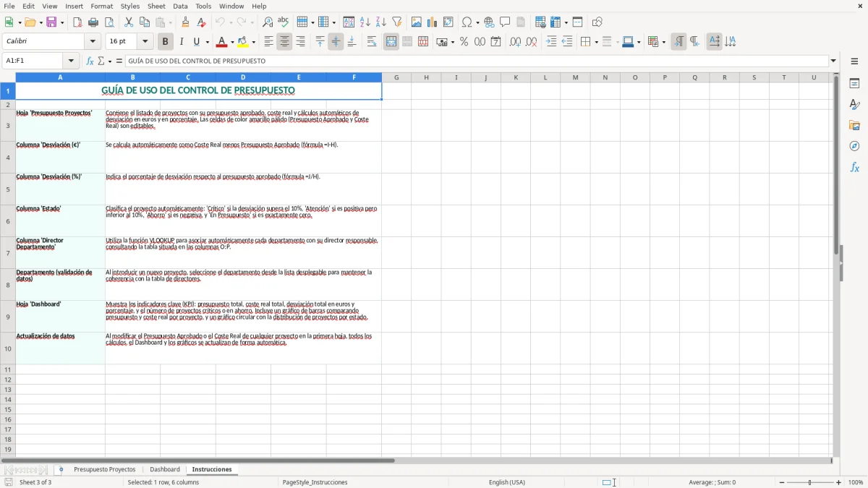Click Function Wizard fx icon
The height and width of the screenshot is (488, 868).
pos(90,61)
